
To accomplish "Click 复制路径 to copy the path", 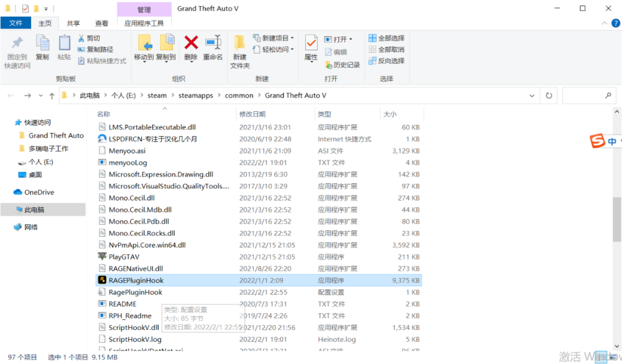I will (101, 49).
